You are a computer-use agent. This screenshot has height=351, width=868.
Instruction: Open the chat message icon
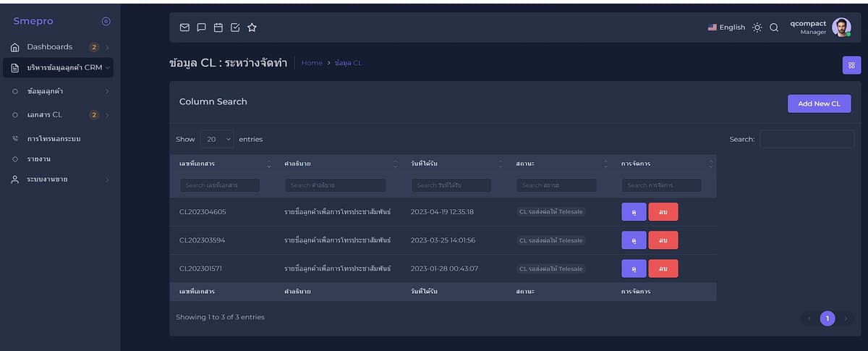pyautogui.click(x=201, y=28)
